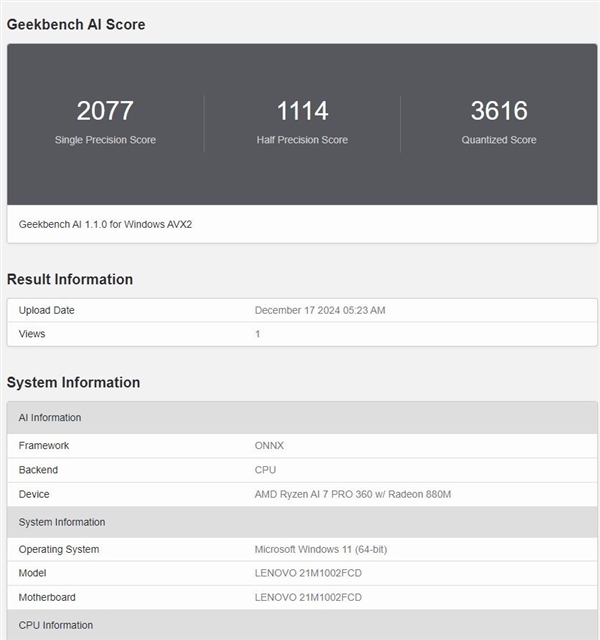
Task: Click the Model row LENOVO 21M1002FCD value
Action: coord(308,573)
